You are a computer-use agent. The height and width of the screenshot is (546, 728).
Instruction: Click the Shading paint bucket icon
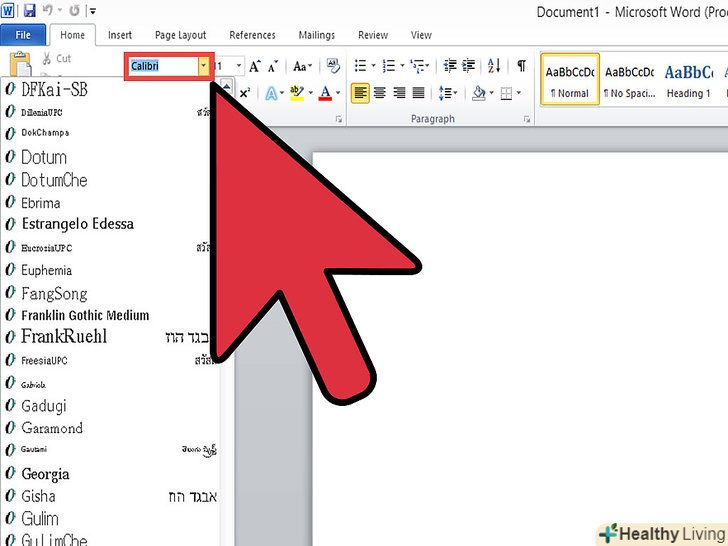click(478, 93)
